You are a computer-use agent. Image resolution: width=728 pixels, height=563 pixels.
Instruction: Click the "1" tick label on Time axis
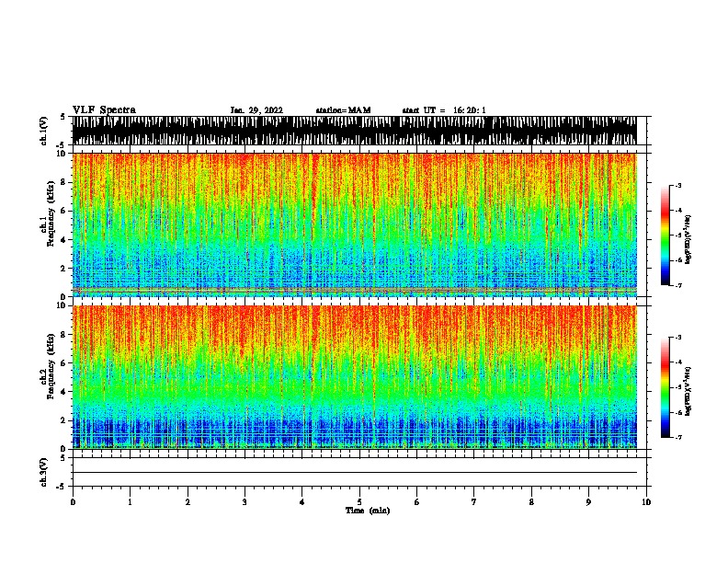[x=130, y=502]
